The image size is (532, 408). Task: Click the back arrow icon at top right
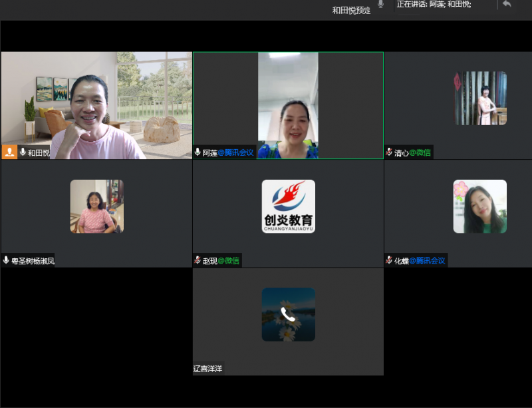coord(507,5)
